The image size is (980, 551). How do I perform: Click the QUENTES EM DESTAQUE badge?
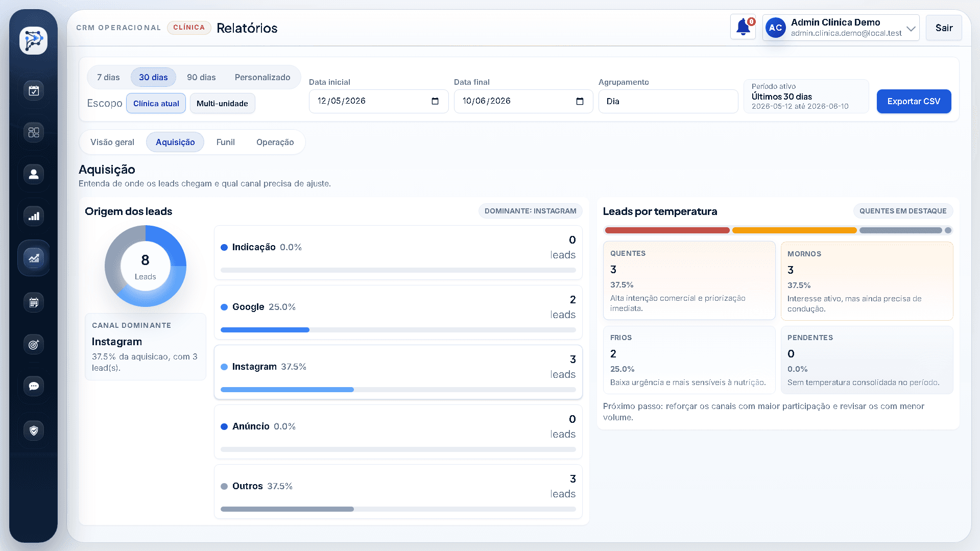(902, 211)
